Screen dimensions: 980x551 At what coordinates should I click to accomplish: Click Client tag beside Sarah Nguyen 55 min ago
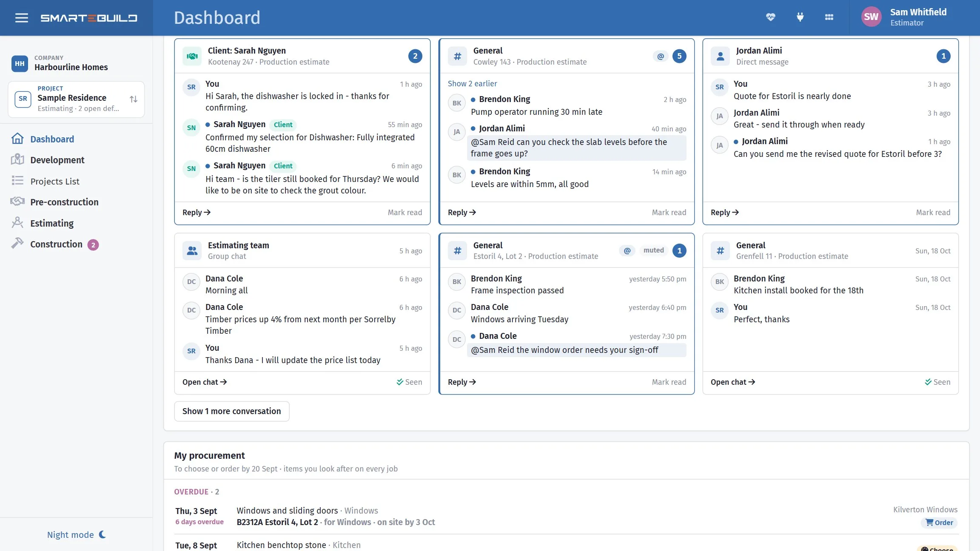pyautogui.click(x=283, y=125)
